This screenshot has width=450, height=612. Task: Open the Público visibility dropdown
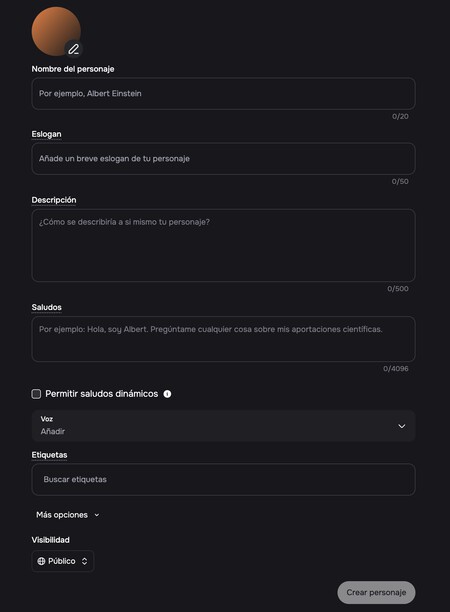click(63, 561)
